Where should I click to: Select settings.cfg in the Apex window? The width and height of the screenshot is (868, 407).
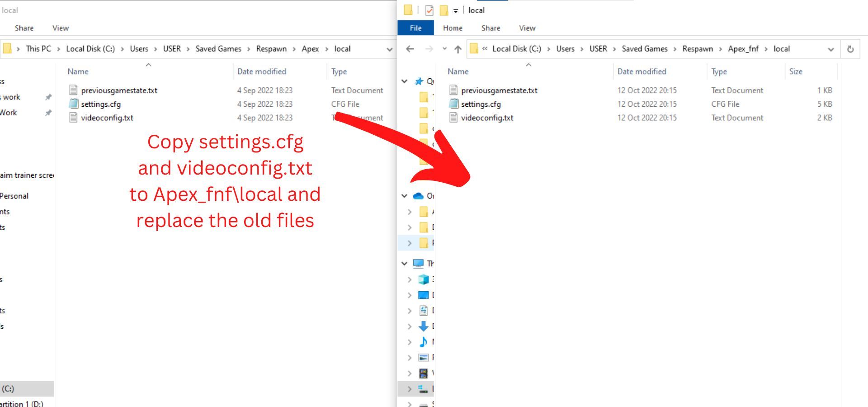(x=101, y=104)
